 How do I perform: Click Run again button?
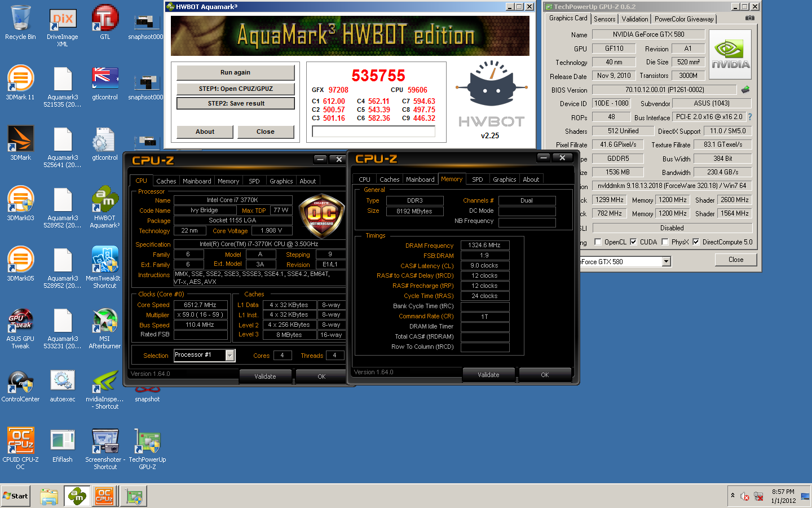235,72
